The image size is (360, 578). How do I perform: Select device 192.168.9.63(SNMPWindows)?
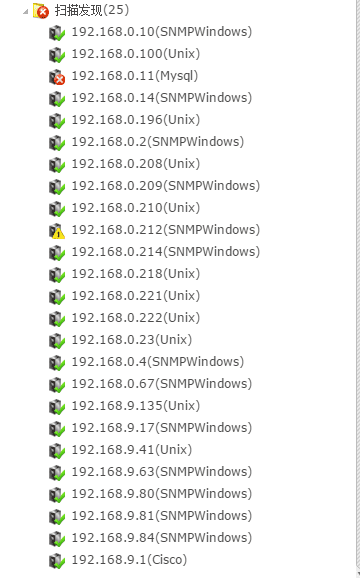pos(162,472)
